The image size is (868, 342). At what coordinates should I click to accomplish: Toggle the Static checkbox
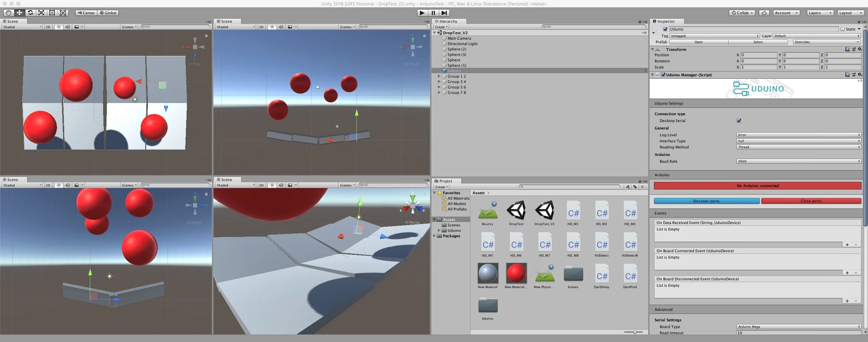[842, 29]
